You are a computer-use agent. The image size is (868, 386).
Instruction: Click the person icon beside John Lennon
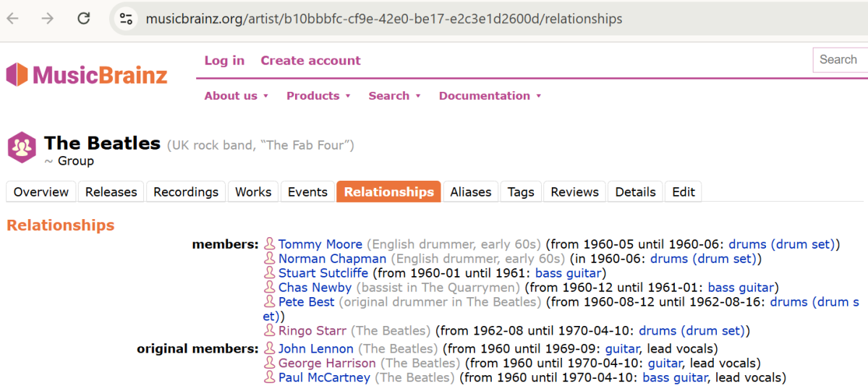click(270, 349)
